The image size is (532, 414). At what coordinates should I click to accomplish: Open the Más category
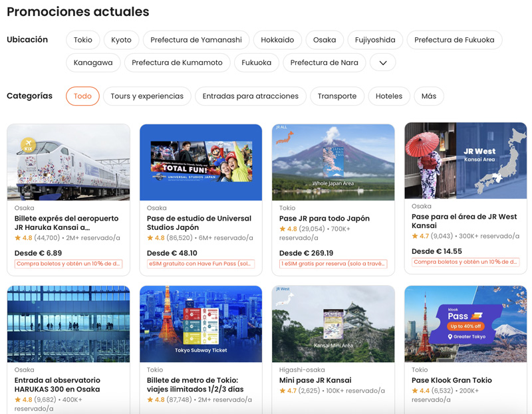click(429, 96)
